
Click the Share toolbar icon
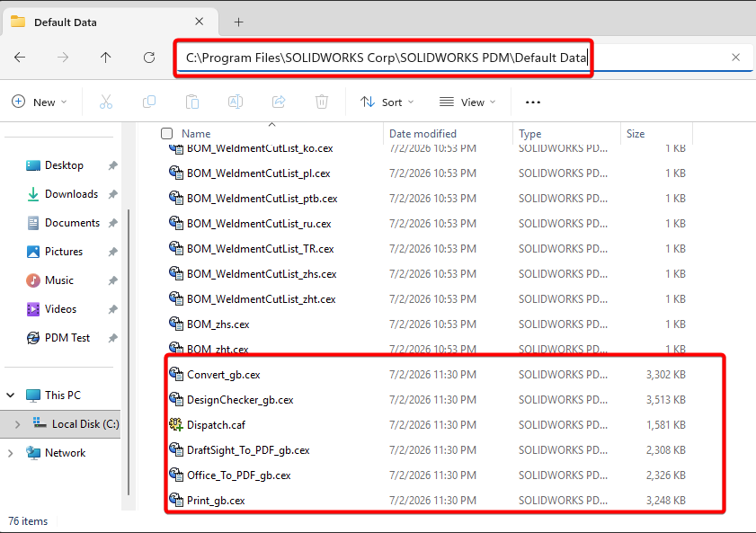(279, 102)
